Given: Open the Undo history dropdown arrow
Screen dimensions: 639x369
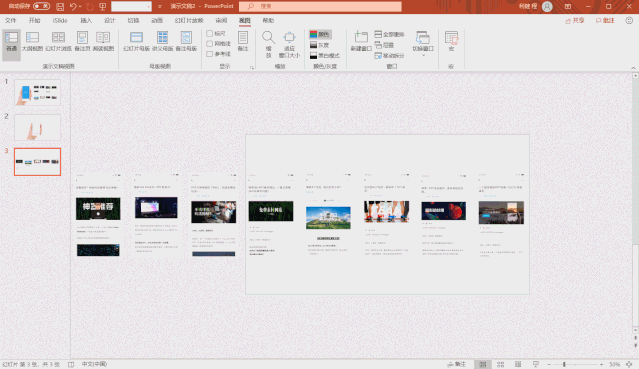Looking at the screenshot, I should (80, 7).
